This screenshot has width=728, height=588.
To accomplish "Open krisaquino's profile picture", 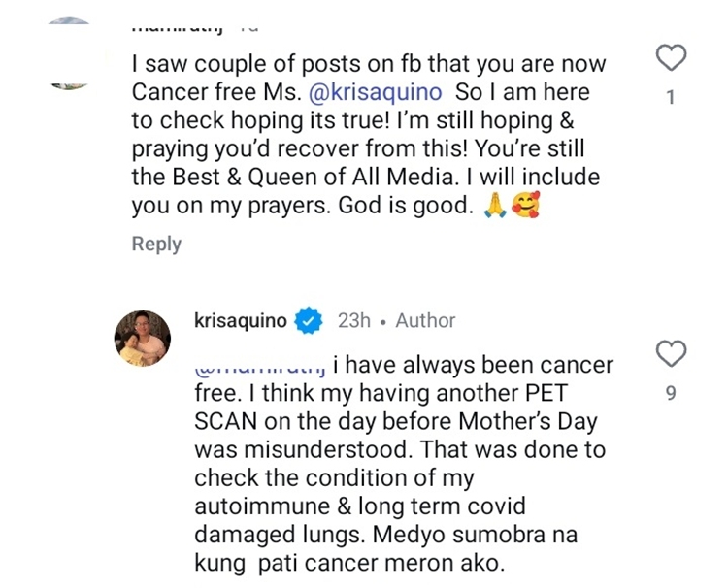I will click(x=143, y=339).
